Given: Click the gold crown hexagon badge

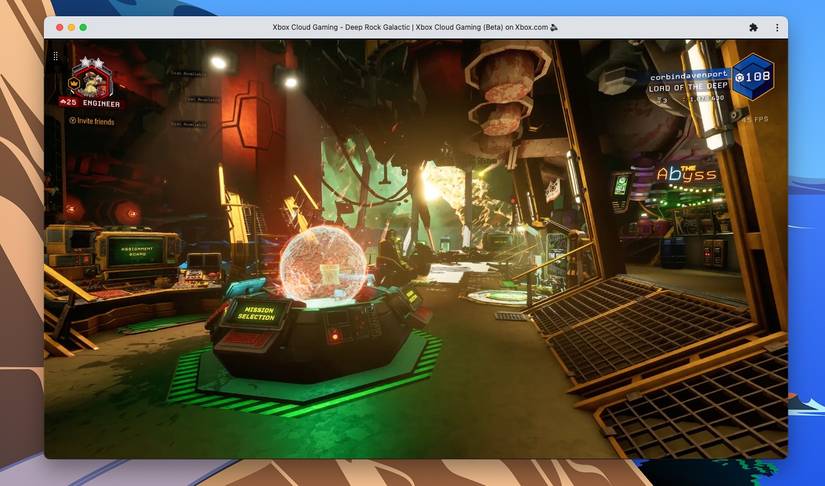Looking at the screenshot, I should 74,83.
